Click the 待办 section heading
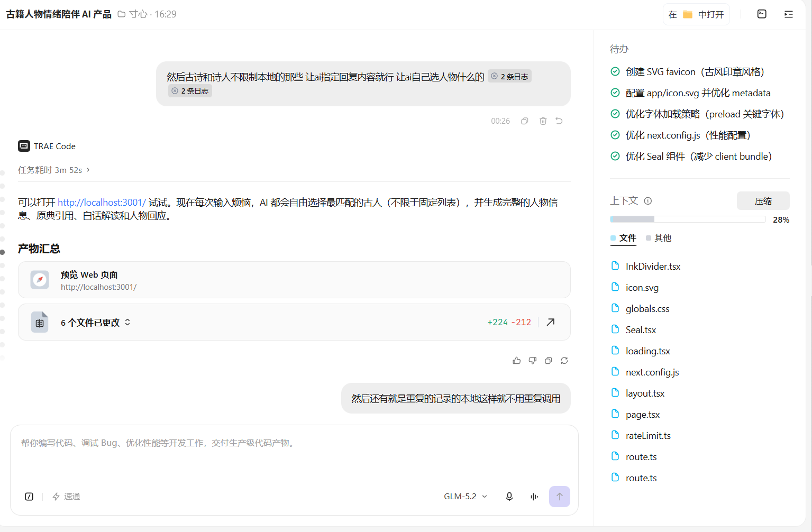 click(x=619, y=49)
